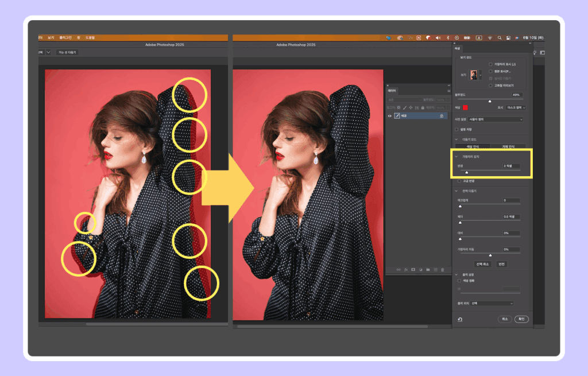This screenshot has height=376, width=588.
Task: Open the 도움말 menu in the menu bar
Action: click(90, 38)
